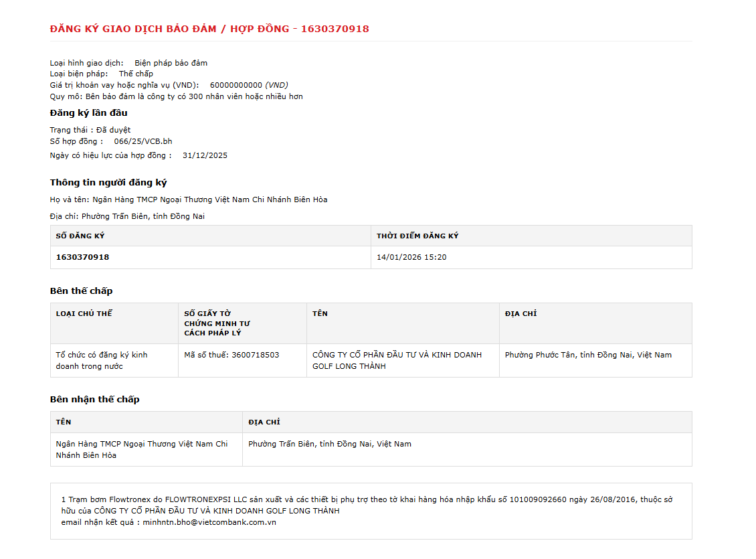Click the mortgagee bank name cell
Image resolution: width=756 pixels, height=559 pixels.
pyautogui.click(x=147, y=449)
